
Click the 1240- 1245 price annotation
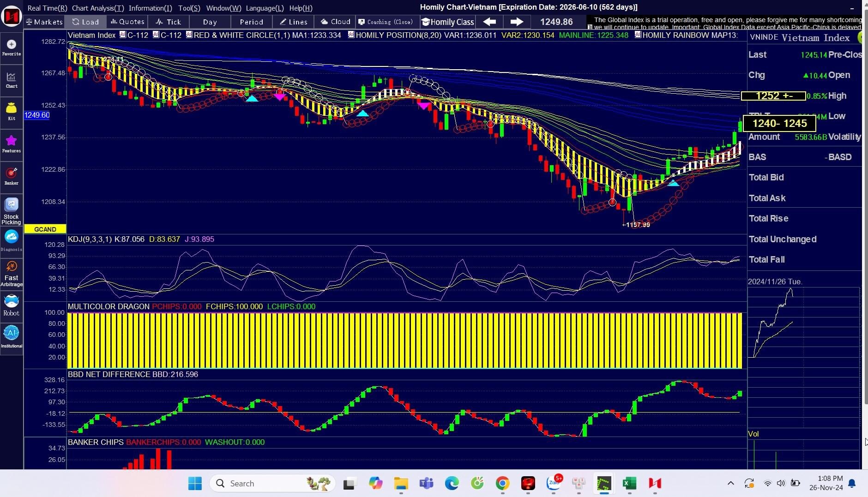pyautogui.click(x=779, y=123)
